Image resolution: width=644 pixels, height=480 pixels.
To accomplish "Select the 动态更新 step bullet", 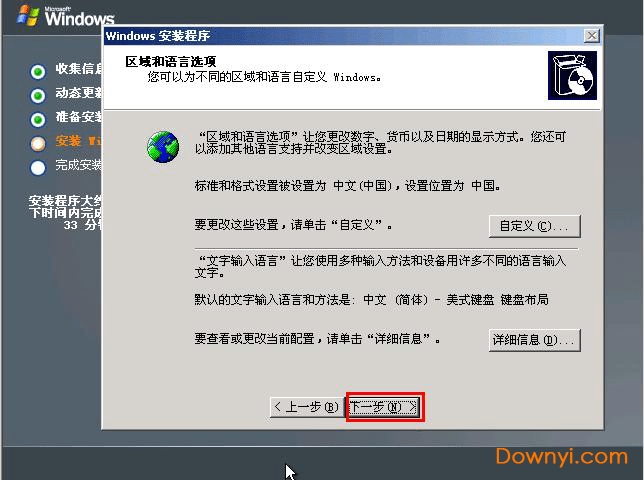I will (x=38, y=95).
